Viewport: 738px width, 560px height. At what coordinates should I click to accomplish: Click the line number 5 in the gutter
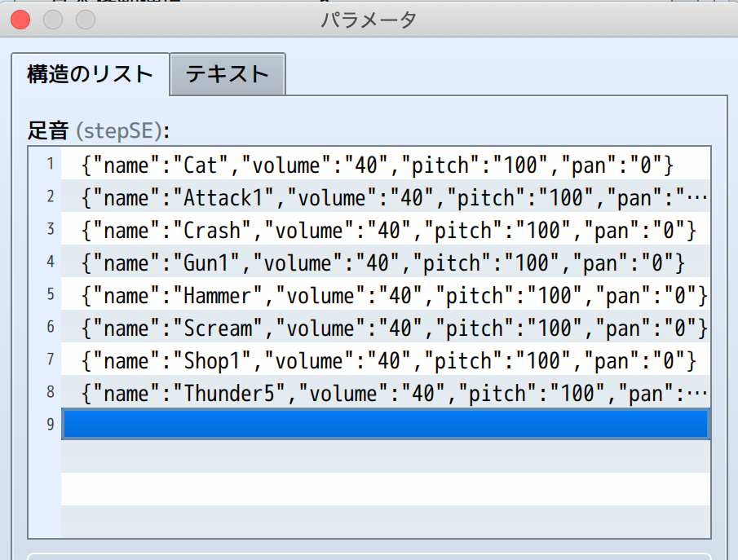click(50, 295)
